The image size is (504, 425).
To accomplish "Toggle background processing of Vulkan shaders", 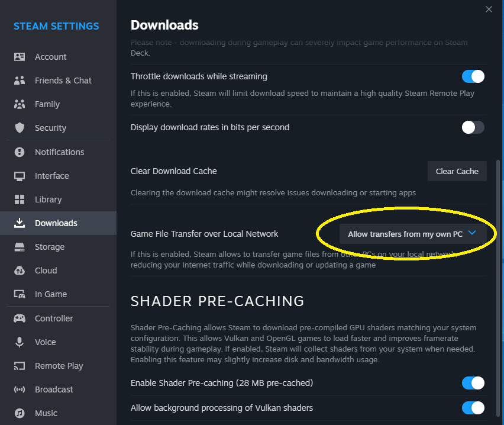I will (473, 408).
